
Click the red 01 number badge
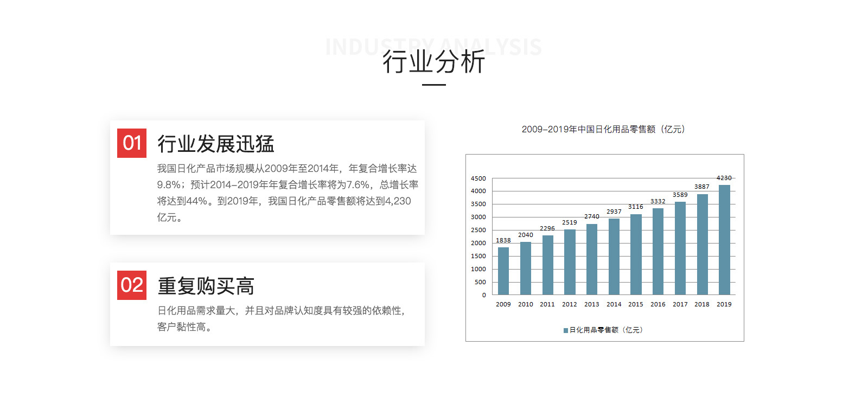click(x=132, y=143)
